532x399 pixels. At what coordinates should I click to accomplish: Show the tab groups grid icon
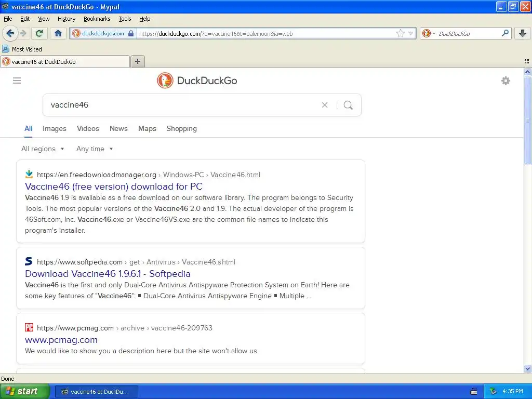tap(527, 61)
